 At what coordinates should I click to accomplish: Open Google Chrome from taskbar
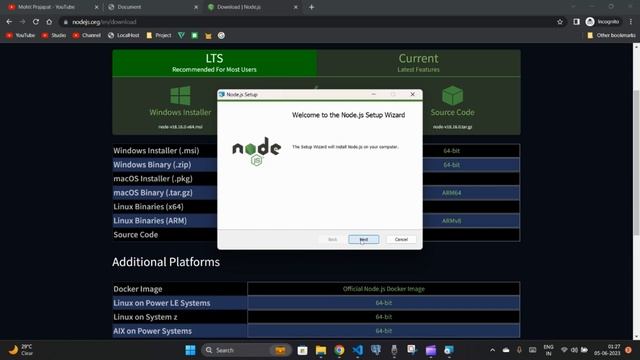(x=339, y=350)
